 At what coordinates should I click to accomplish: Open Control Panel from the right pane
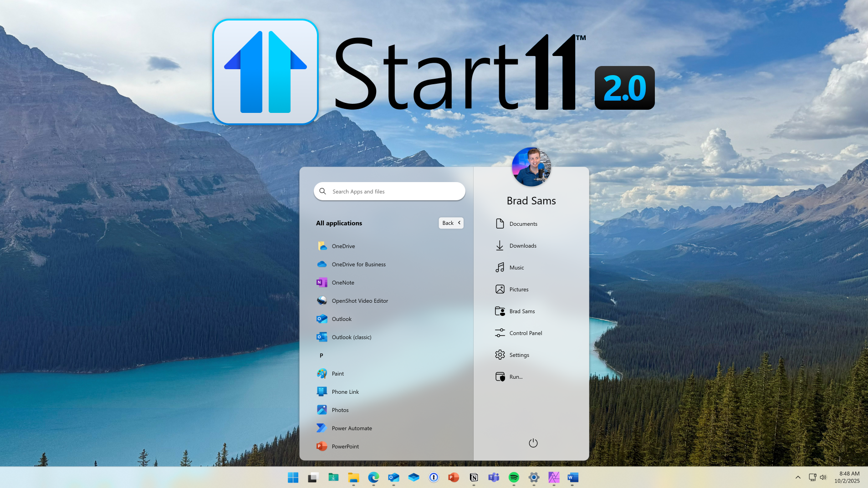pyautogui.click(x=525, y=333)
